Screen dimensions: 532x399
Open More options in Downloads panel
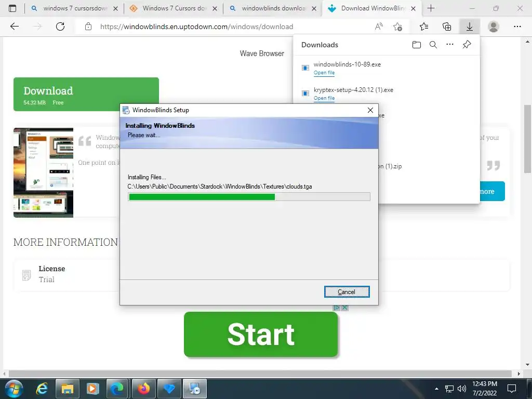pyautogui.click(x=450, y=45)
